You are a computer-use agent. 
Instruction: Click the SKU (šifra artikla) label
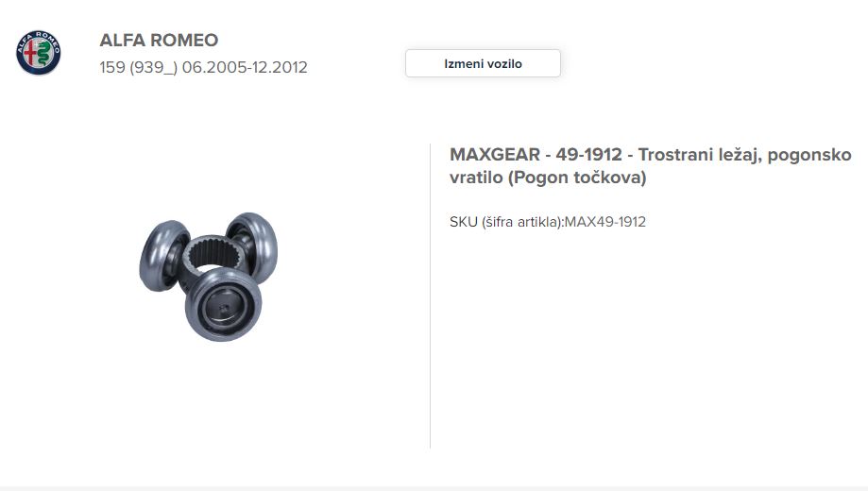coord(506,222)
